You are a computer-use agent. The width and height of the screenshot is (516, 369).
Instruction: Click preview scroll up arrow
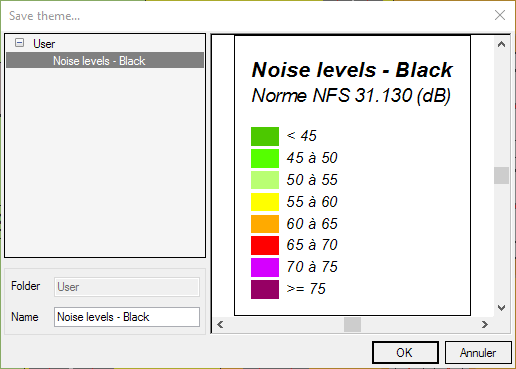pyautogui.click(x=501, y=44)
